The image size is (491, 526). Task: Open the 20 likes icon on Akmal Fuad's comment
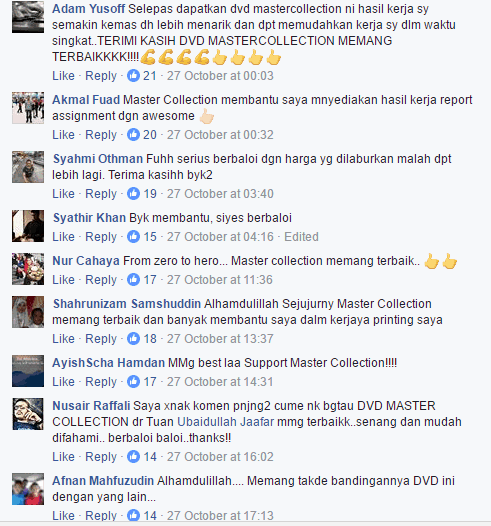(133, 135)
